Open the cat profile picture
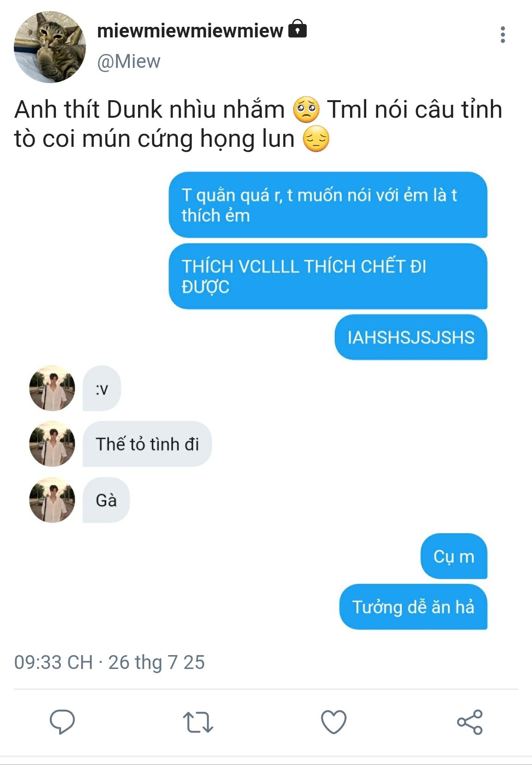This screenshot has height=765, width=532. [x=50, y=47]
